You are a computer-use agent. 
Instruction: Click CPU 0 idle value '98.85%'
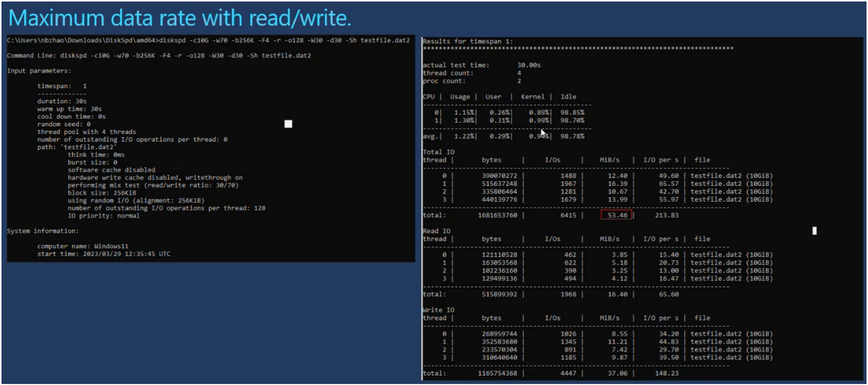(x=572, y=112)
